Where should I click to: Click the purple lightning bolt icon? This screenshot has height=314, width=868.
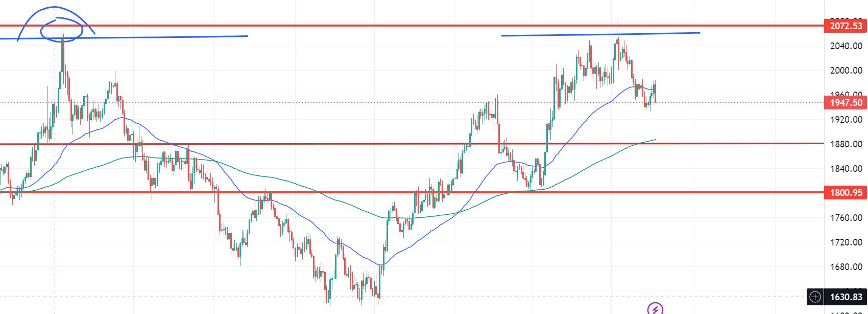655,309
